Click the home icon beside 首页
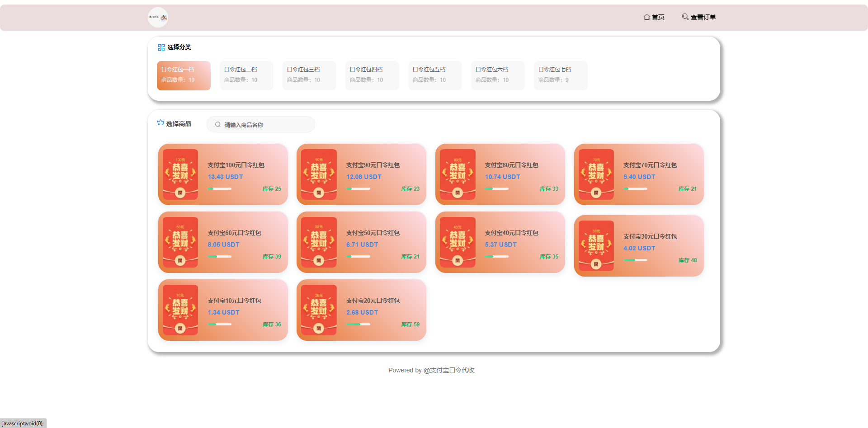 click(646, 17)
